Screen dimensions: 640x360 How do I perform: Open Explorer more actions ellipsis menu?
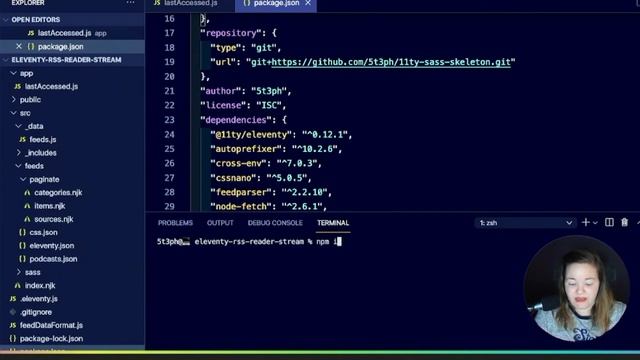point(131,3)
